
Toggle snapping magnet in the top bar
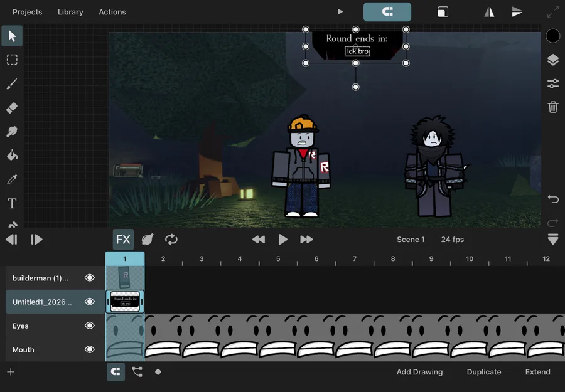387,12
